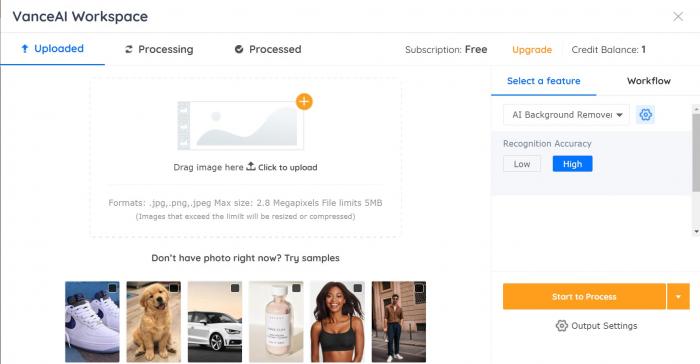This screenshot has height=364, width=700.
Task: Close the VanceAI Workspace dialog
Action: (678, 17)
